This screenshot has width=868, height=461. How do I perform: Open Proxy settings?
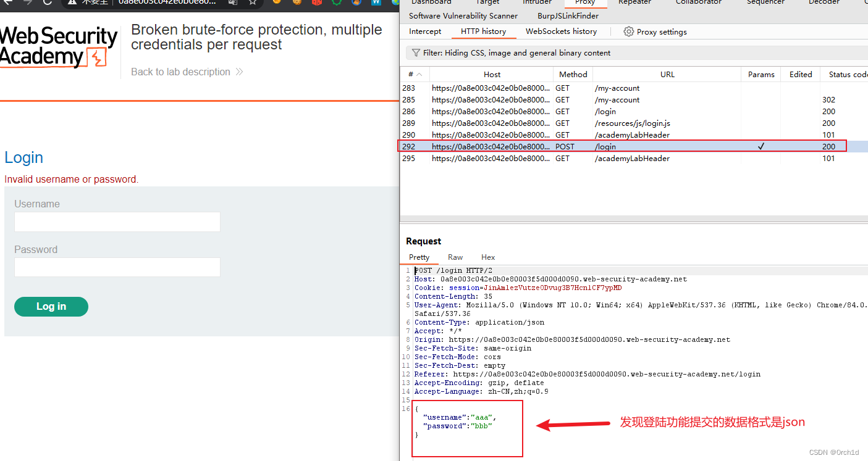click(x=655, y=31)
